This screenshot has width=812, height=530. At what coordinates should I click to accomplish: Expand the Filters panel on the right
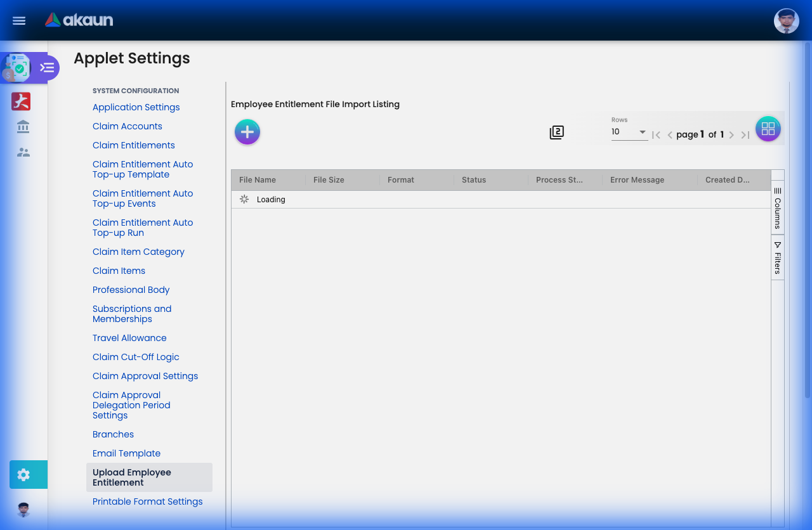tap(777, 256)
